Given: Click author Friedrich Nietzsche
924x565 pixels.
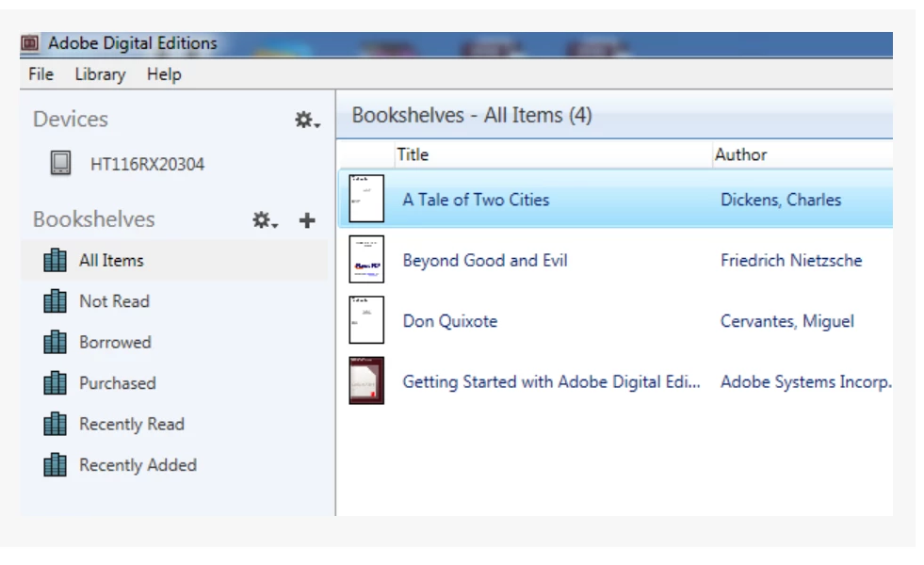Looking at the screenshot, I should tap(791, 261).
